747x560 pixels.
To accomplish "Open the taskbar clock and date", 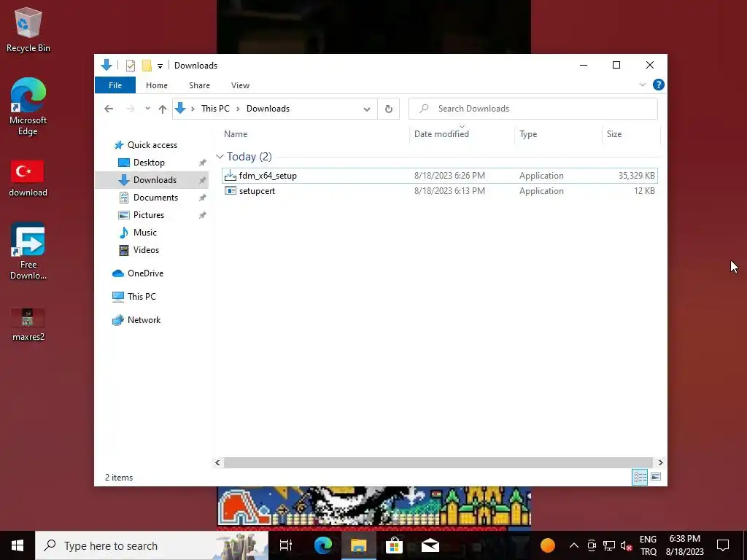I will tap(684, 545).
